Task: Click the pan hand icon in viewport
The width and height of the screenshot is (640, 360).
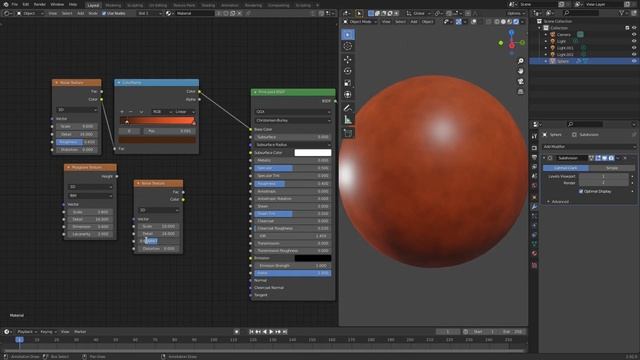Action: tap(521, 71)
